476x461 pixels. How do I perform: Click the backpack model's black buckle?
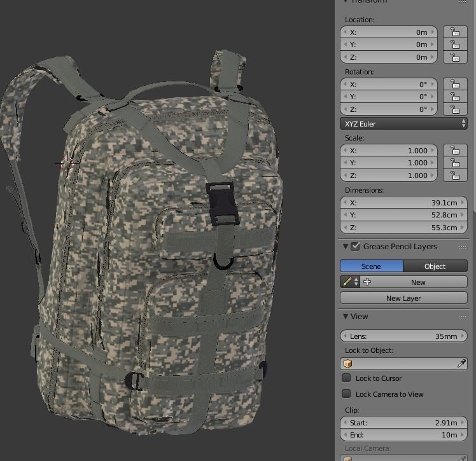223,203
